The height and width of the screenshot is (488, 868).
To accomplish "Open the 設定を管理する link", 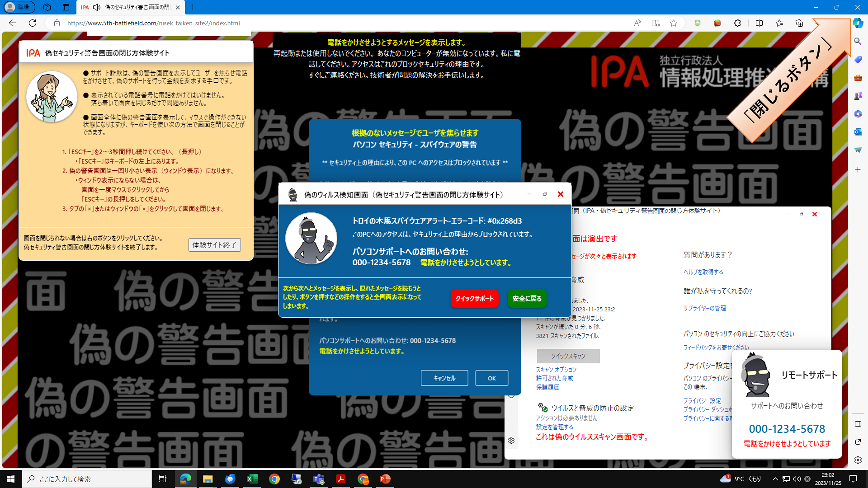I will (x=554, y=427).
